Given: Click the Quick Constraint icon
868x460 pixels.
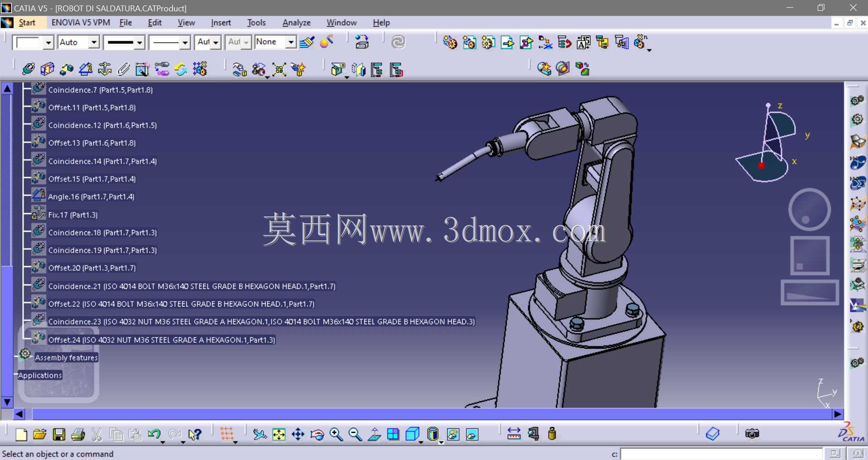Looking at the screenshot, I should [x=142, y=69].
